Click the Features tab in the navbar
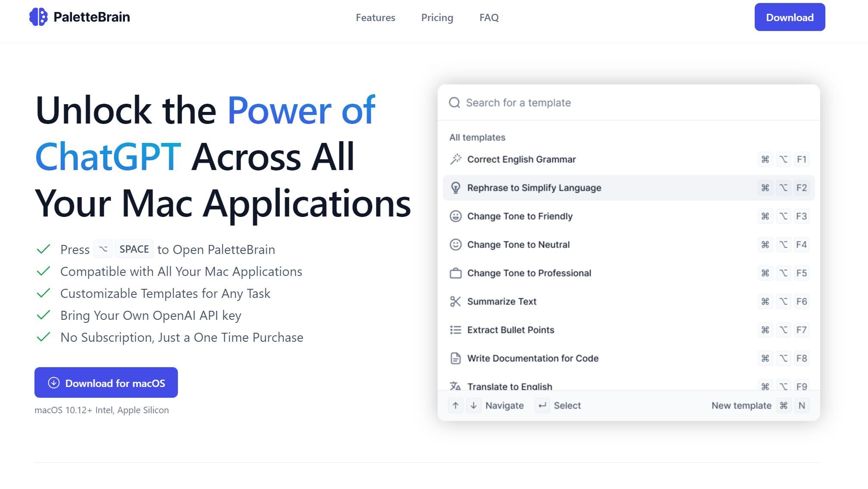The width and height of the screenshot is (868, 489). (x=375, y=17)
